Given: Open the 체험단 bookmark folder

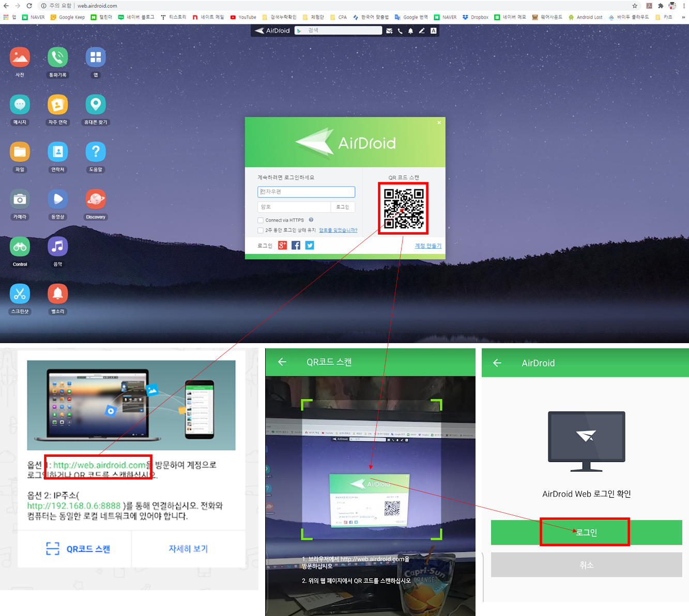Looking at the screenshot, I should pyautogui.click(x=314, y=17).
